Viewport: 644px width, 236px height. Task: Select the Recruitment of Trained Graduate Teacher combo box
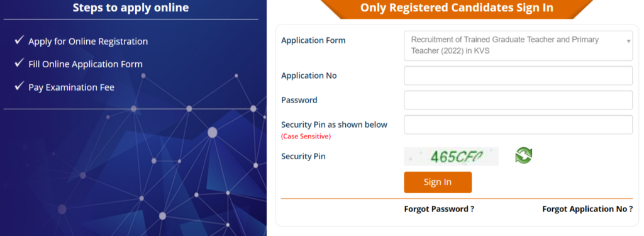[x=518, y=46]
